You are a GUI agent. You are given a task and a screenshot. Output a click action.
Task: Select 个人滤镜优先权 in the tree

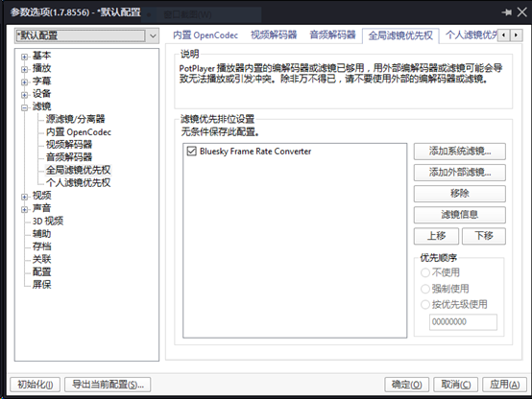click(79, 183)
